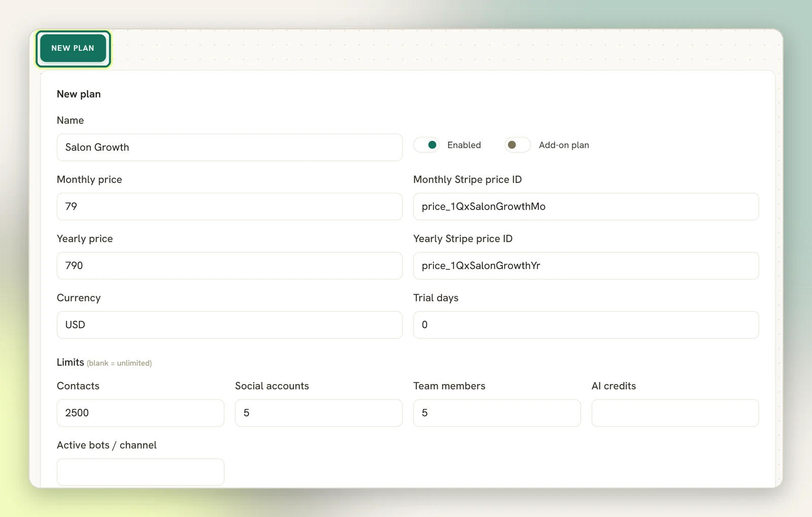Click the 'Monthly Stripe price ID' label

[x=467, y=180]
